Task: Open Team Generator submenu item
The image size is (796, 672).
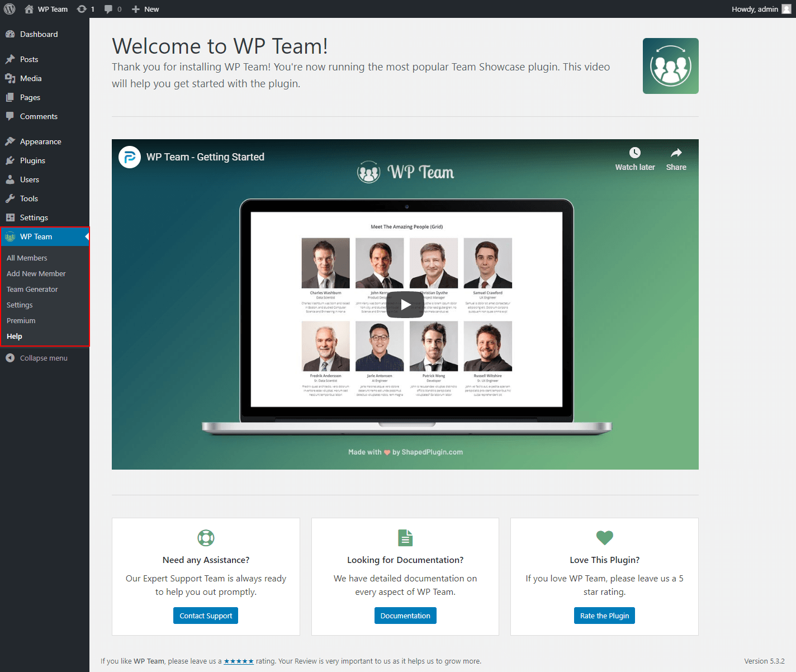Action: (32, 289)
